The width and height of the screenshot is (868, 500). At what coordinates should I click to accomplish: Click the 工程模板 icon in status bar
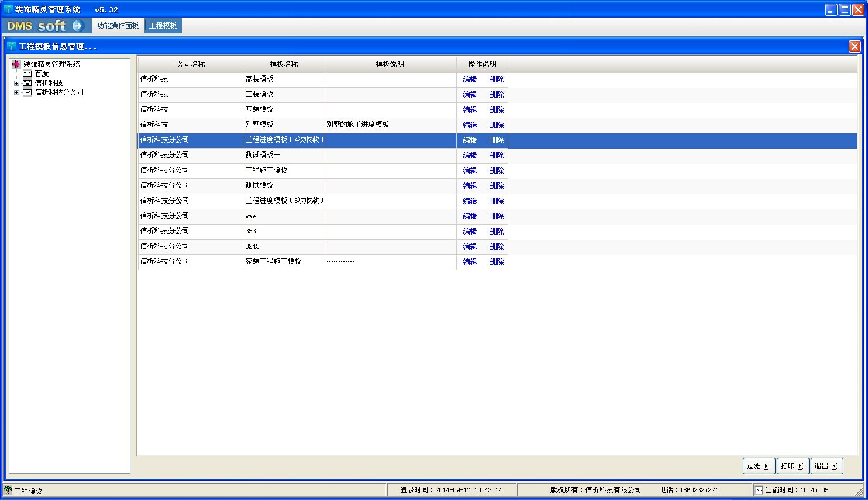[x=8, y=490]
